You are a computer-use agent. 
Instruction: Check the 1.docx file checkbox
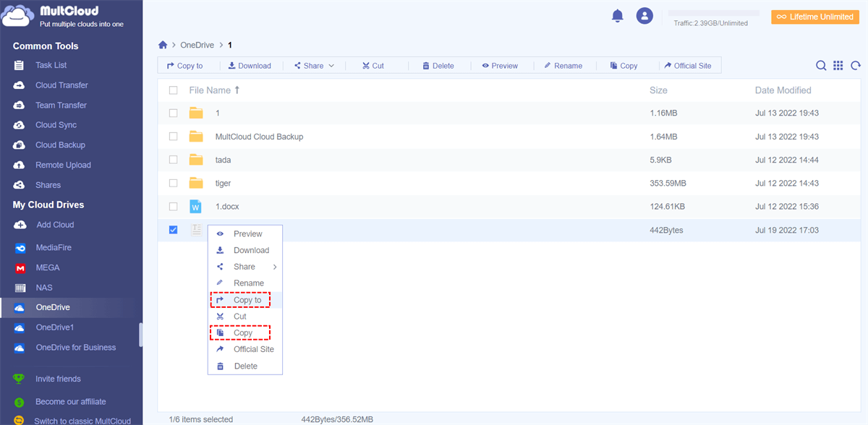coord(173,207)
